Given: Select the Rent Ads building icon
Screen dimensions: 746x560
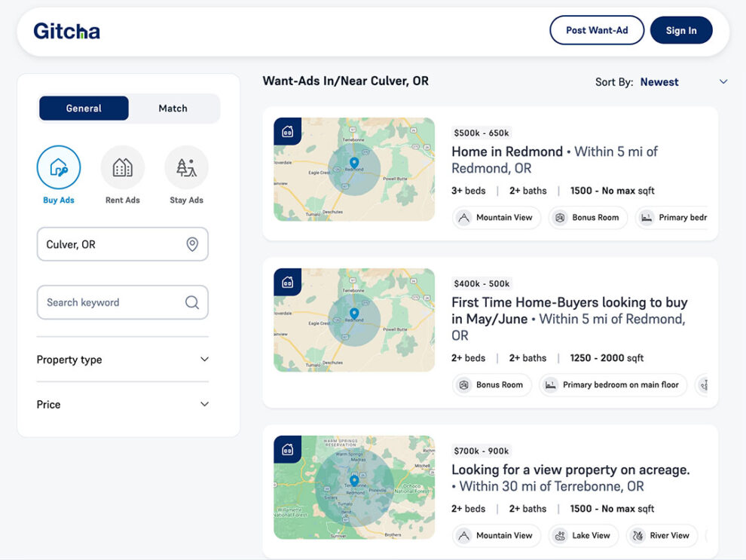Looking at the screenshot, I should tap(122, 167).
